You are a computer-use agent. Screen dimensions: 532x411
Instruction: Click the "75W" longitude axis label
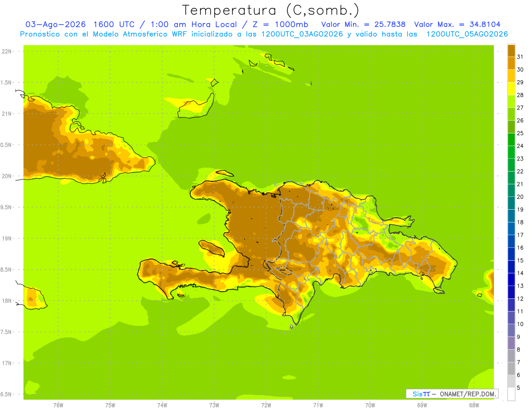click(110, 405)
